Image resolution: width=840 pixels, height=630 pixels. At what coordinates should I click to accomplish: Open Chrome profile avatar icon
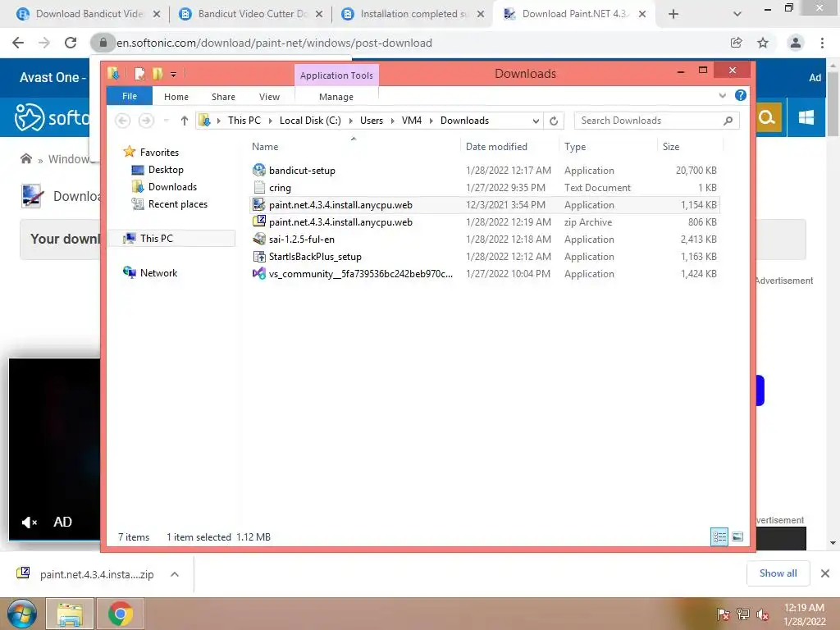coord(796,43)
